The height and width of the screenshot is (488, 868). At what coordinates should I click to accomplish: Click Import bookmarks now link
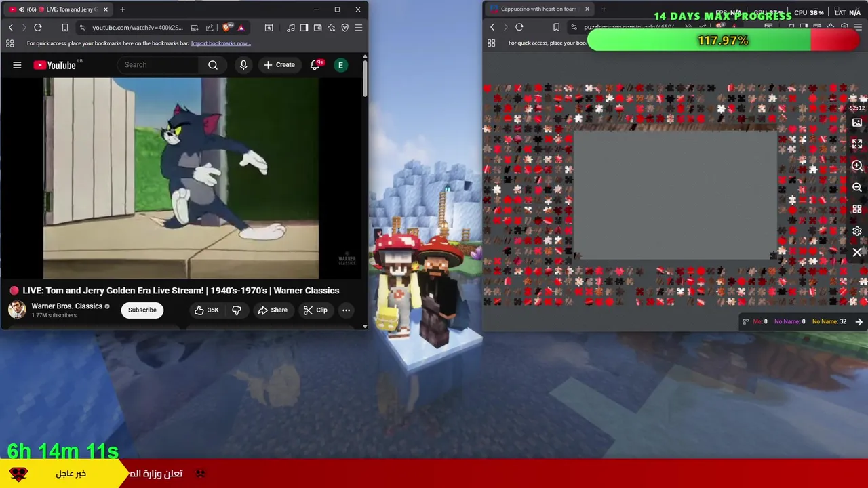(221, 43)
